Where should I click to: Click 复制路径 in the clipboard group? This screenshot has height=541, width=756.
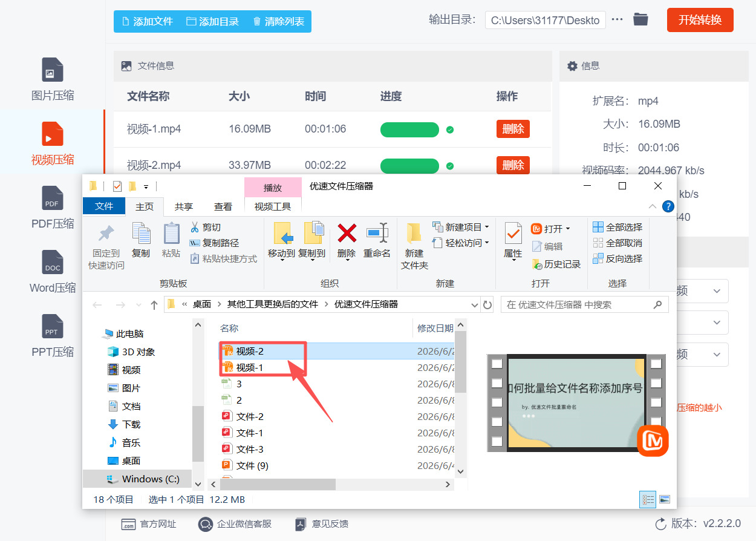pyautogui.click(x=214, y=243)
